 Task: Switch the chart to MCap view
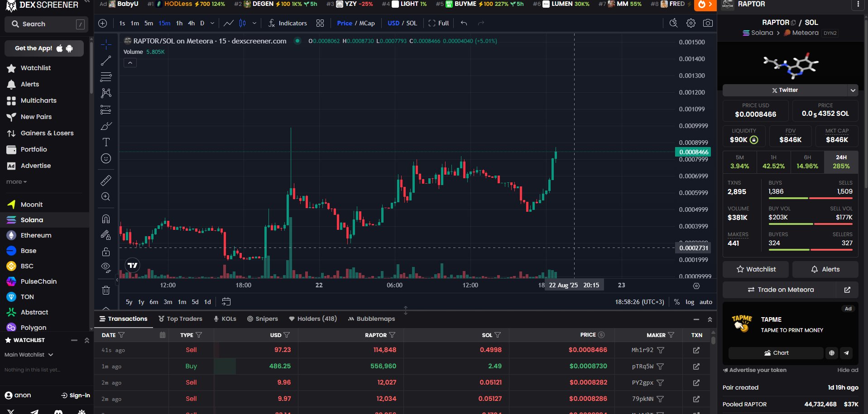pyautogui.click(x=367, y=23)
